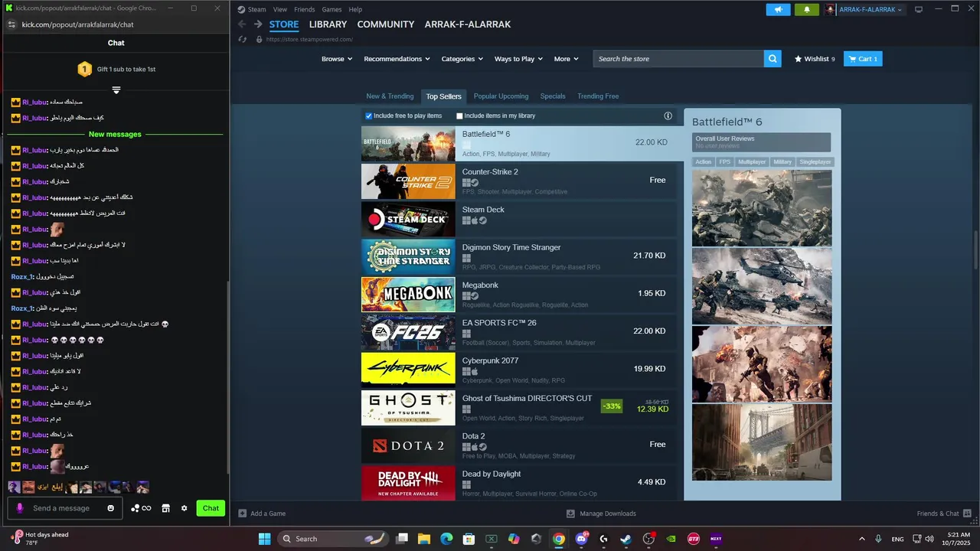The image size is (980, 551).
Task: Toggle Include items in my library checkbox
Action: tap(459, 116)
